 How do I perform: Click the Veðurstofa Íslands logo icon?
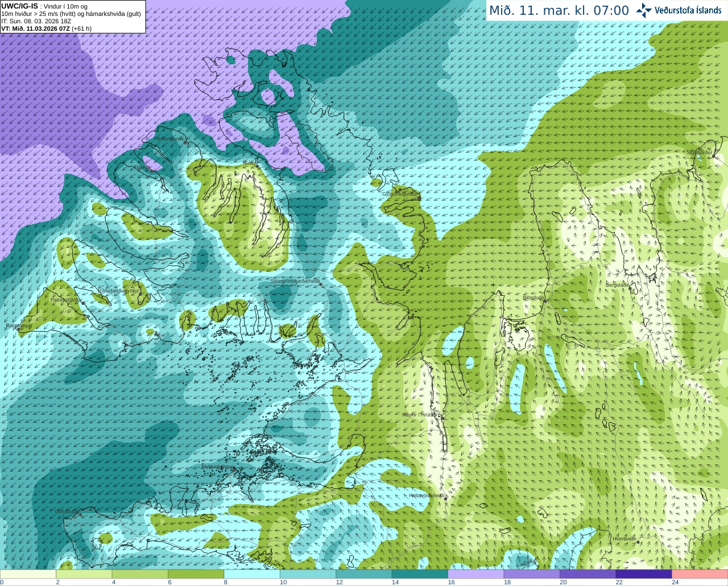(x=644, y=10)
